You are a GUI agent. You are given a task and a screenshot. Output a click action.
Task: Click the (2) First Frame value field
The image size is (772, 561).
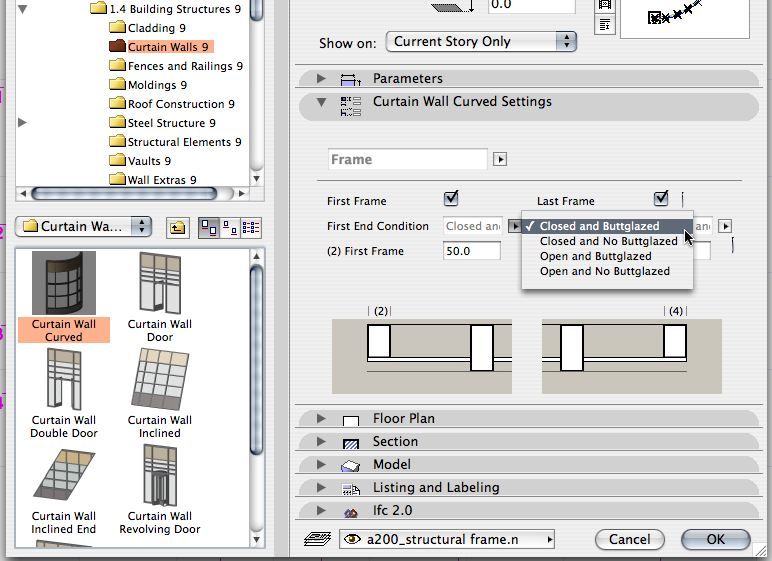[471, 251]
